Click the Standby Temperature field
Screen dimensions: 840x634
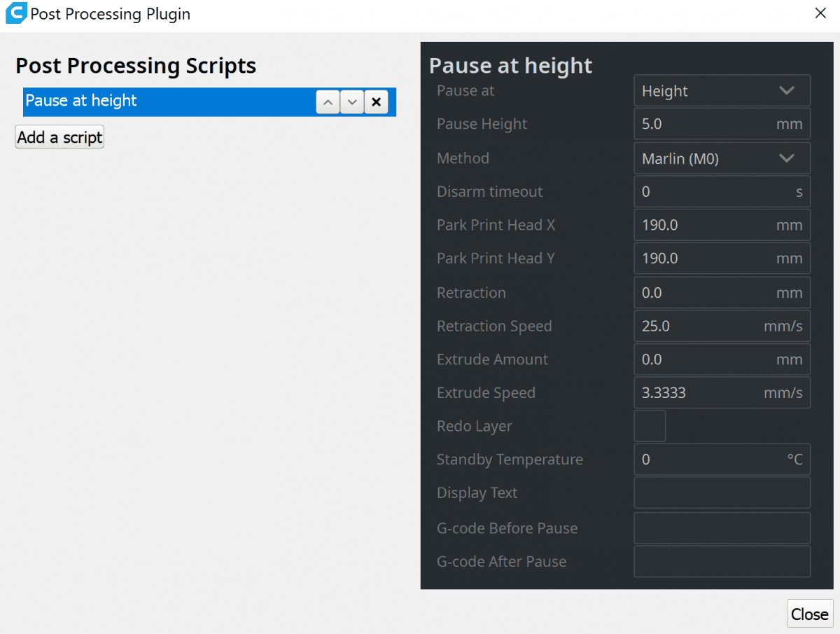click(x=710, y=460)
